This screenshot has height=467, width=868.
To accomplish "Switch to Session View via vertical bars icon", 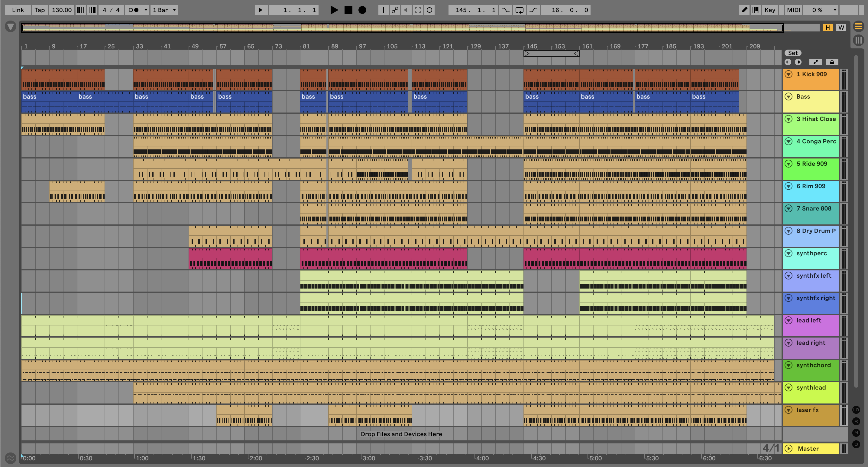I will [858, 40].
